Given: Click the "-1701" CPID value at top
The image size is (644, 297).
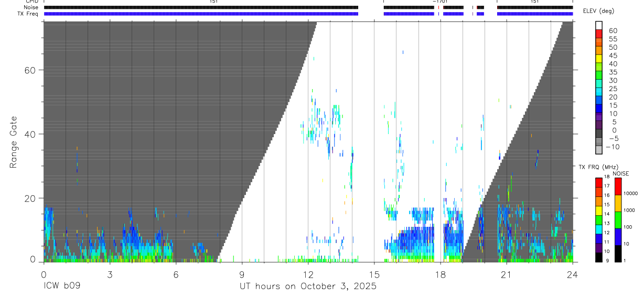Looking at the screenshot, I should pyautogui.click(x=440, y=2).
